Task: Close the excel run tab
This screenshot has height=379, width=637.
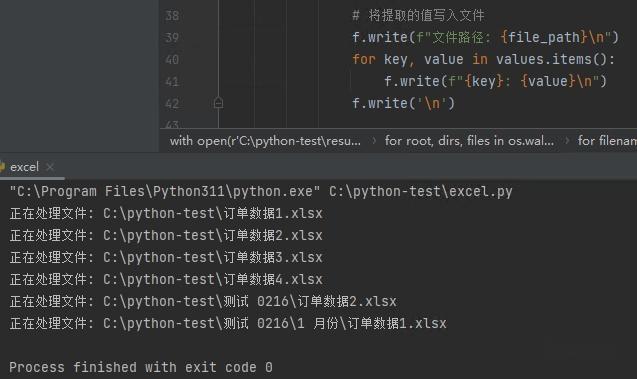Action: pyautogui.click(x=50, y=167)
